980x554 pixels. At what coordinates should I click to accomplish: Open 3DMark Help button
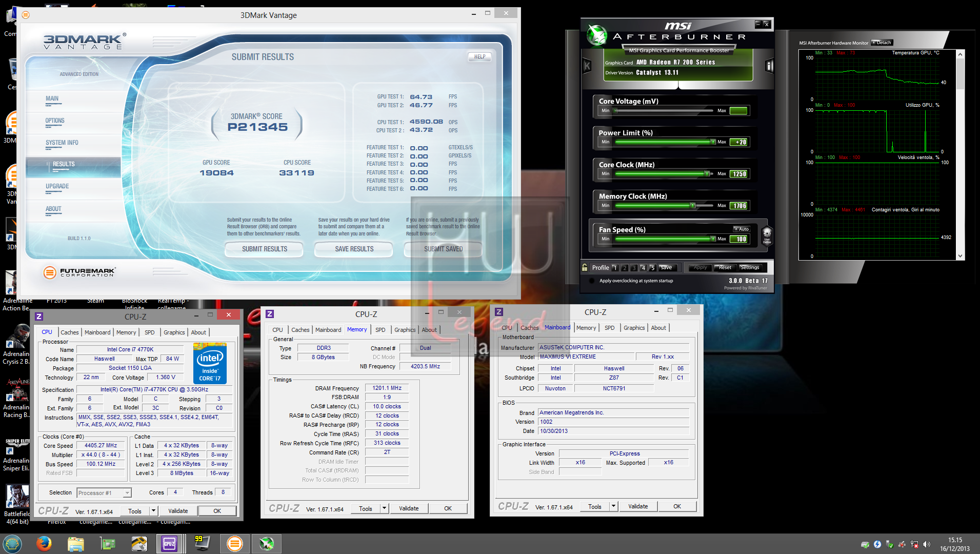click(x=479, y=57)
